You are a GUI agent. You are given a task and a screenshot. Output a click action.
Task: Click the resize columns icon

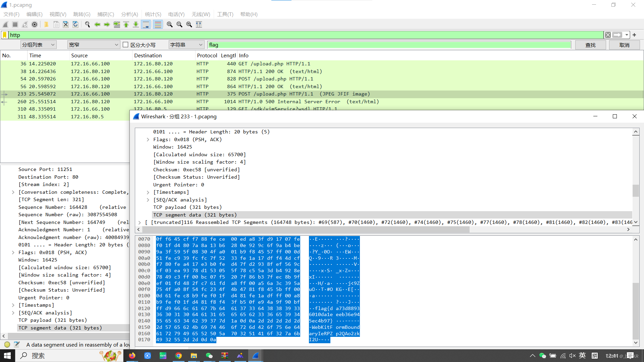(199, 24)
